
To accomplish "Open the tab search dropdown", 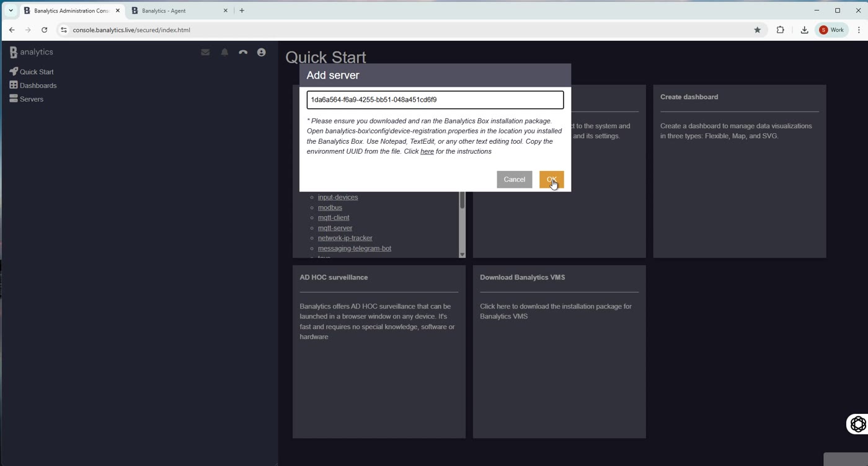I will click(x=11, y=11).
